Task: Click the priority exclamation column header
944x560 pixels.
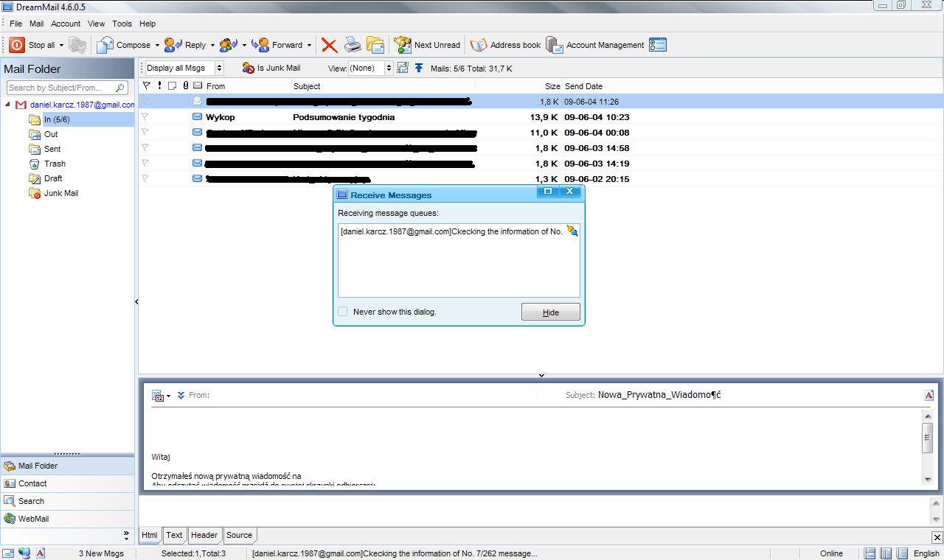Action: (x=159, y=85)
